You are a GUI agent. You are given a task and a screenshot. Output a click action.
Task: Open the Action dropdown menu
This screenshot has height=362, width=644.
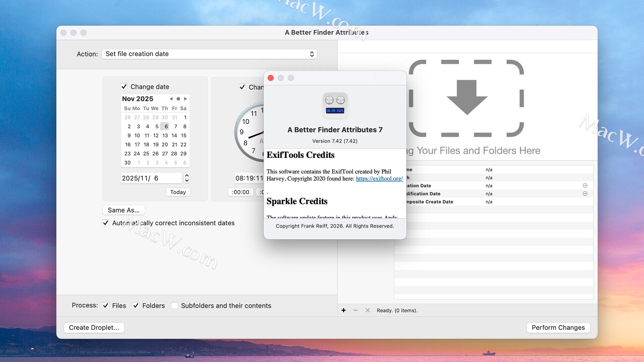coord(209,54)
